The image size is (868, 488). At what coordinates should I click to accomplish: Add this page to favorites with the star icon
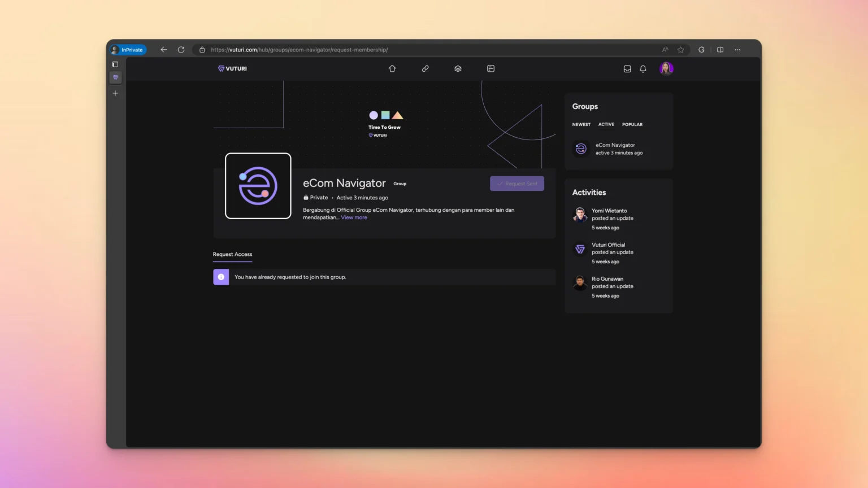(x=680, y=50)
